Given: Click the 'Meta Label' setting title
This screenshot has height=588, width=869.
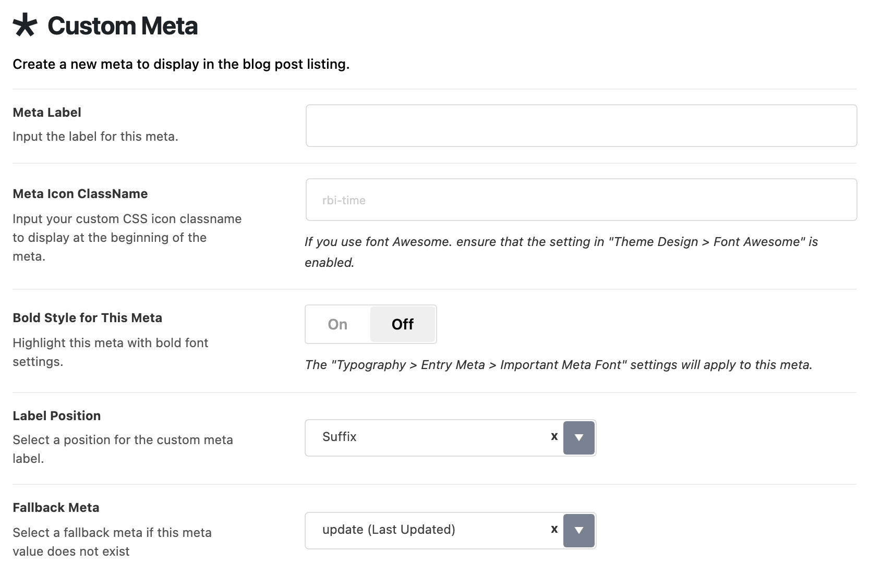Looking at the screenshot, I should 47,113.
